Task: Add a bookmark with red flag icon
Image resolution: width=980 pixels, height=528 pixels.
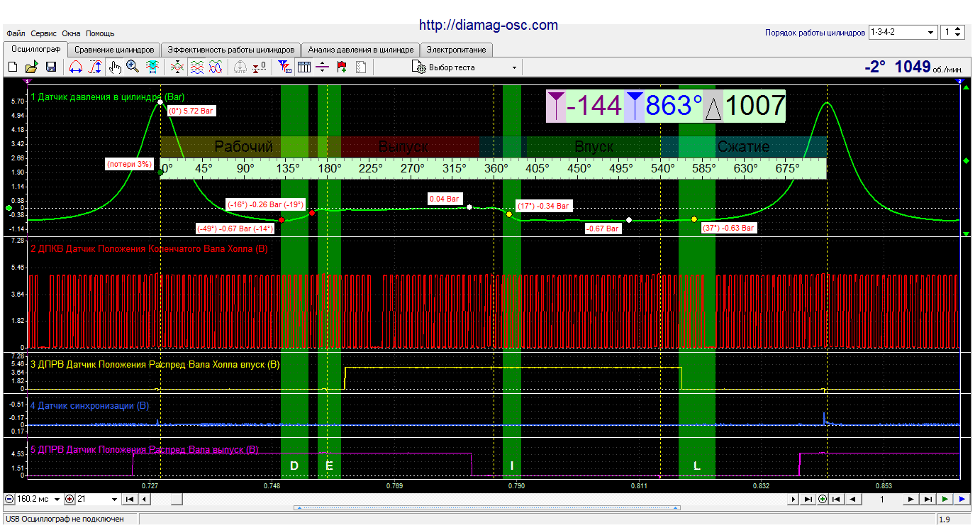Action: [x=342, y=67]
